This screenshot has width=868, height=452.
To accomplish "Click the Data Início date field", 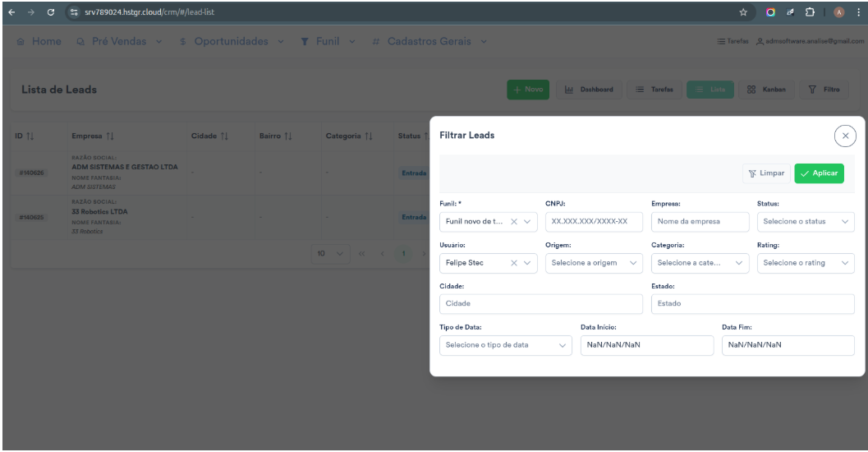I will click(646, 345).
